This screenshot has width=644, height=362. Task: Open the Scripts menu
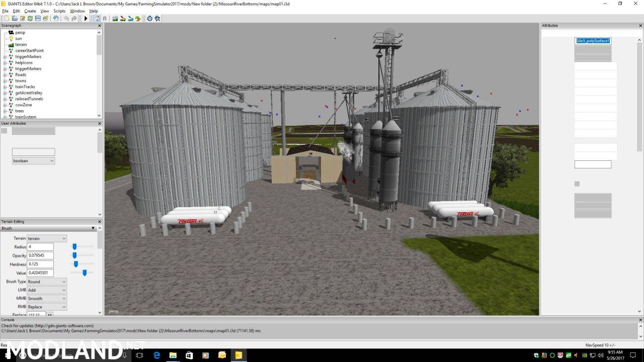(59, 11)
